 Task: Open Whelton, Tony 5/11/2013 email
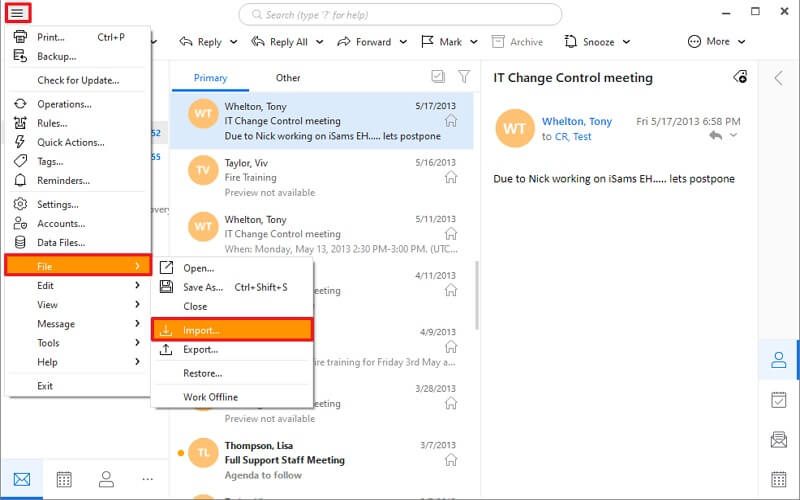point(322,234)
